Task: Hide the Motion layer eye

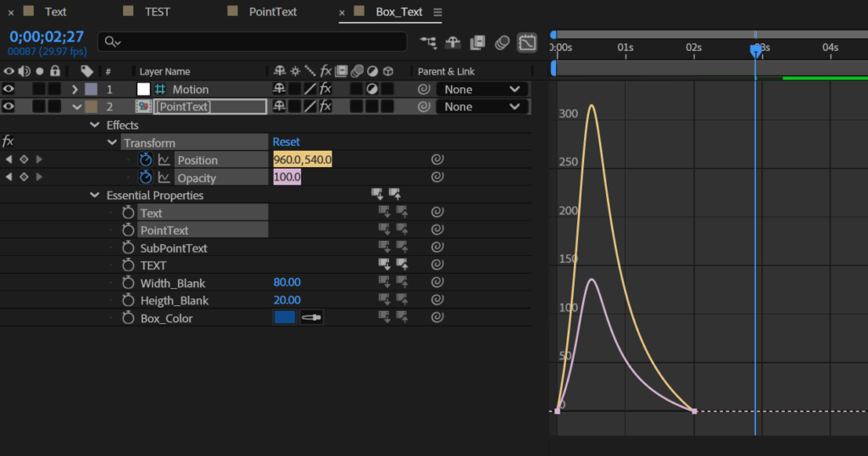Action: 8,88
